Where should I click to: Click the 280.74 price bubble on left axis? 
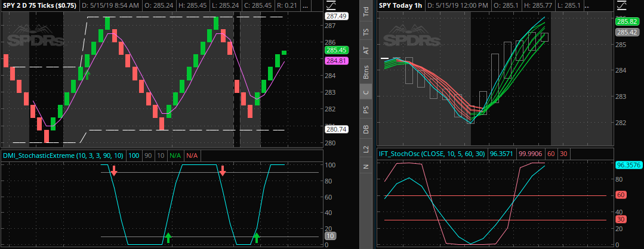336,129
